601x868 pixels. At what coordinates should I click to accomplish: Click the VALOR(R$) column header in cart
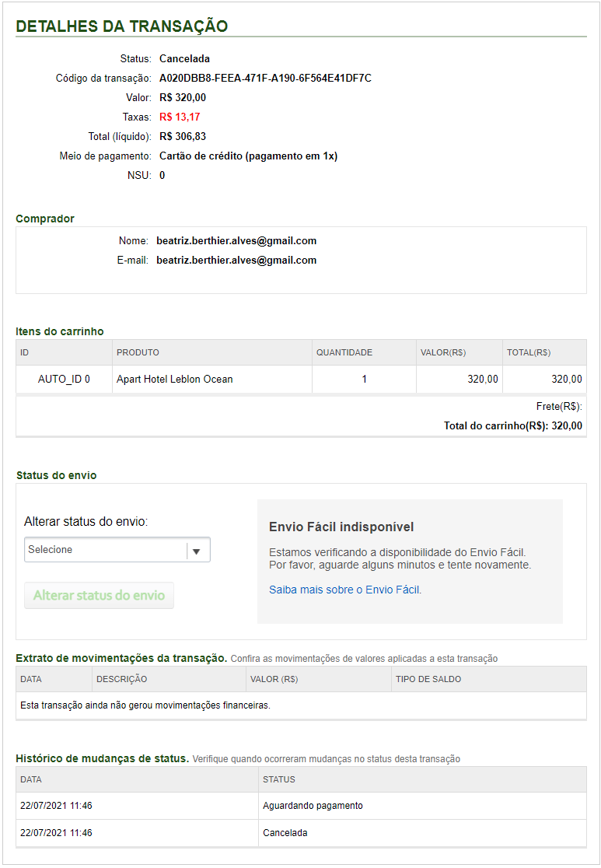click(442, 353)
